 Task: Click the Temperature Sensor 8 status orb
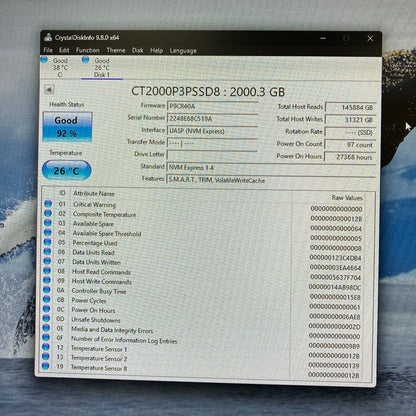[45, 366]
